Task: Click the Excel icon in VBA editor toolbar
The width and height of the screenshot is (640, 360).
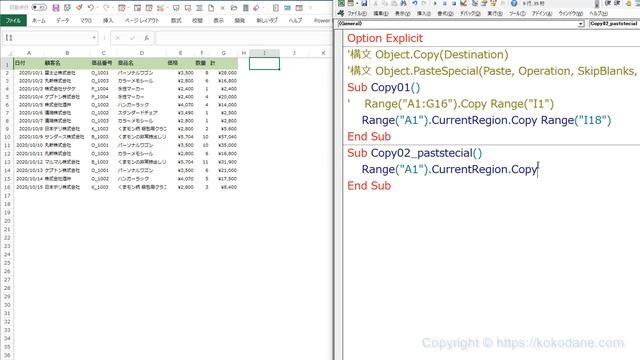Action: pos(341,3)
